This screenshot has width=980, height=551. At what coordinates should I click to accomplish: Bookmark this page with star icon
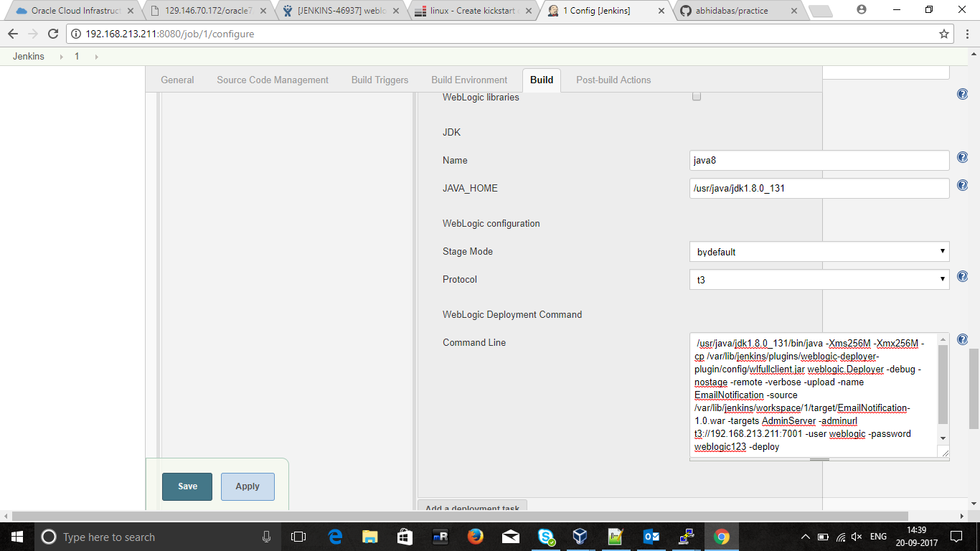coord(944,34)
